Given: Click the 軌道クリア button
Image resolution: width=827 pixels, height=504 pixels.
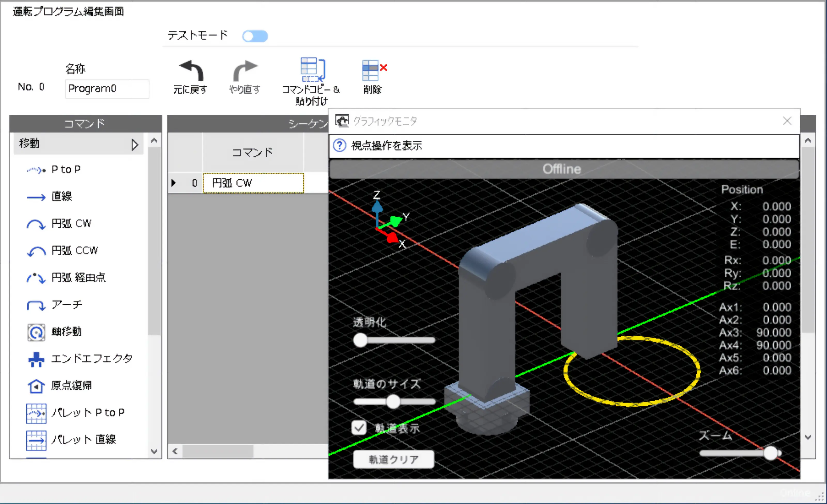Looking at the screenshot, I should click(393, 459).
